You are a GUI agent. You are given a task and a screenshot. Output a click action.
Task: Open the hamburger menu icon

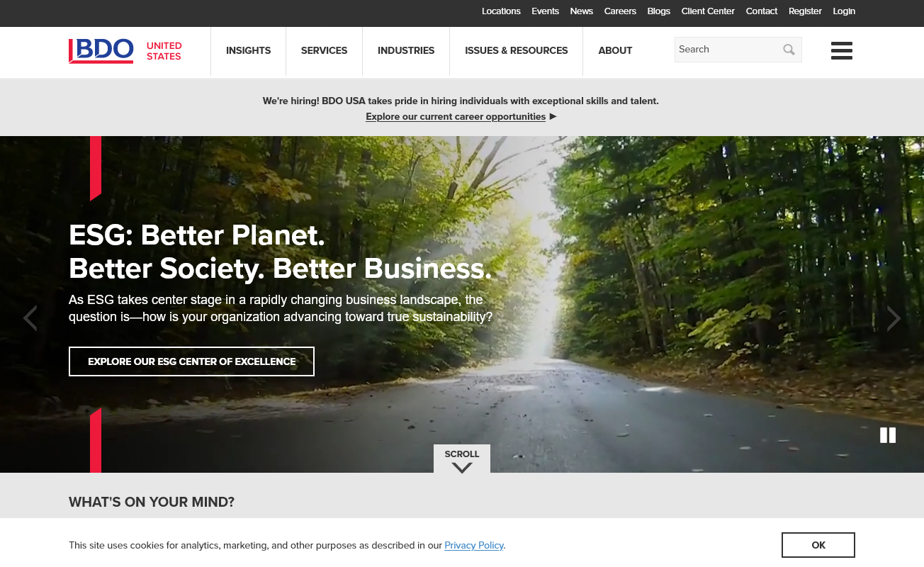tap(842, 50)
